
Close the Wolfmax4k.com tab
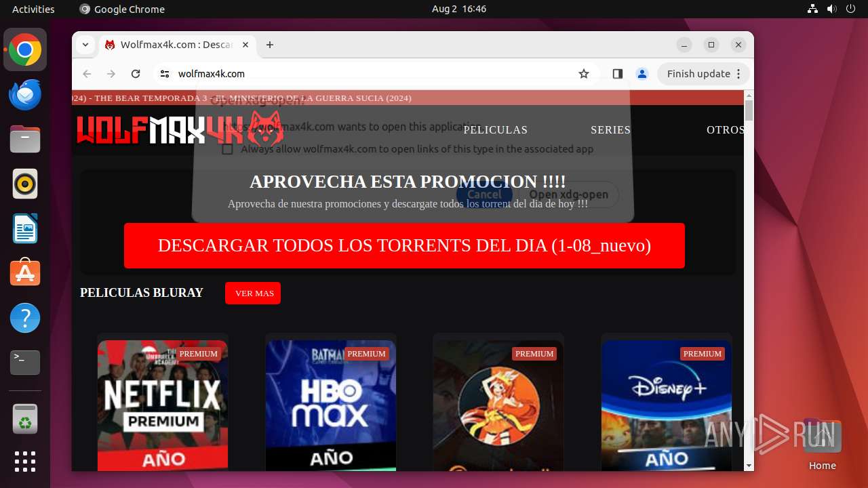245,45
